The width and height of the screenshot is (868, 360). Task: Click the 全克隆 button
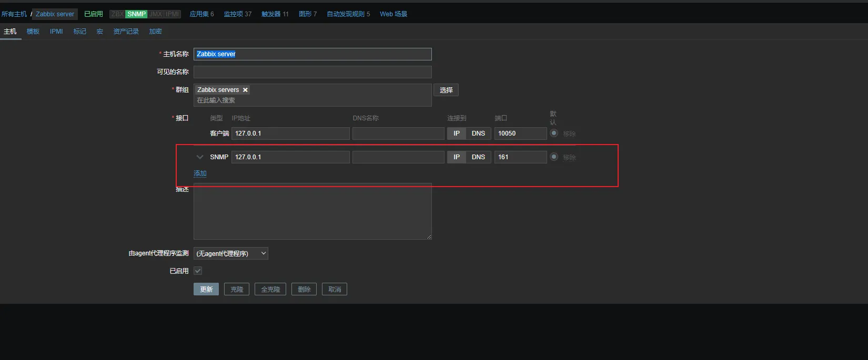tap(270, 289)
